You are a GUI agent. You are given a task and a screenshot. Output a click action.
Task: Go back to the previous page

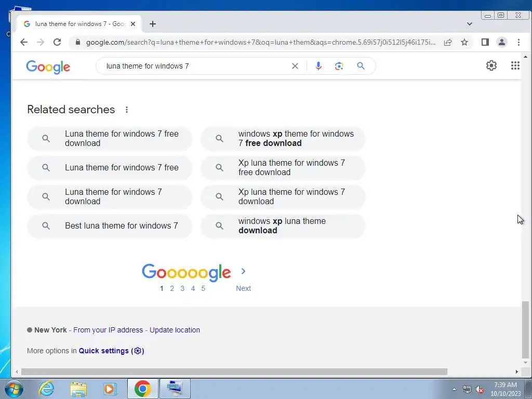point(24,42)
